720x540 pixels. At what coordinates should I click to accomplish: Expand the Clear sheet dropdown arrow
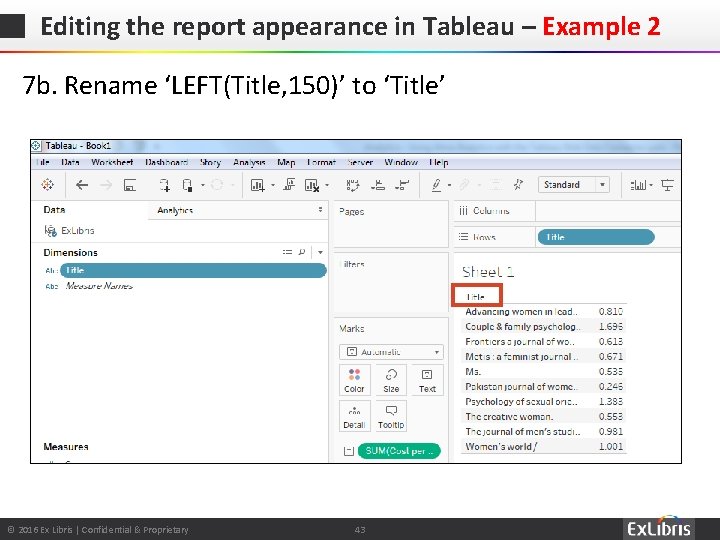[x=327, y=185]
